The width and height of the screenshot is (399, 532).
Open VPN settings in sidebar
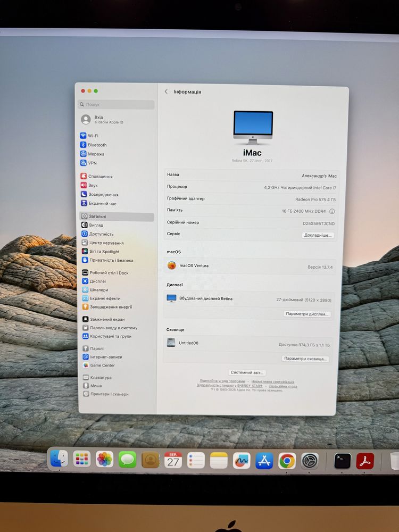[x=88, y=163]
